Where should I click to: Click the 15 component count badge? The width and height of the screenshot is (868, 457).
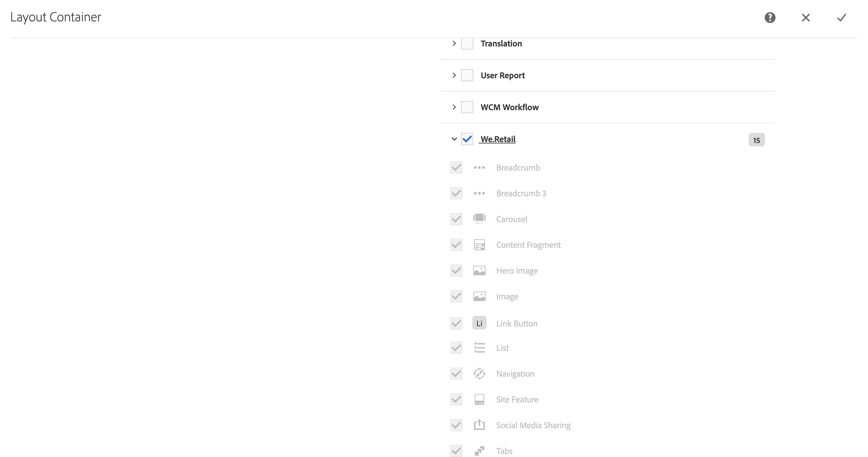click(x=756, y=140)
